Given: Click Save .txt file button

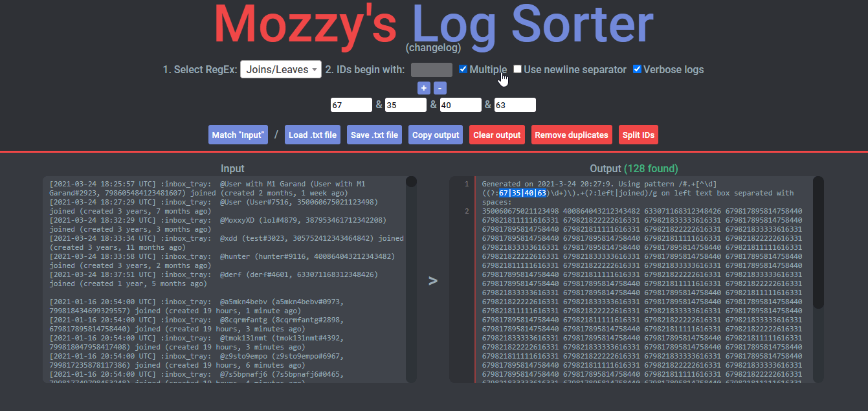Looking at the screenshot, I should (x=374, y=135).
